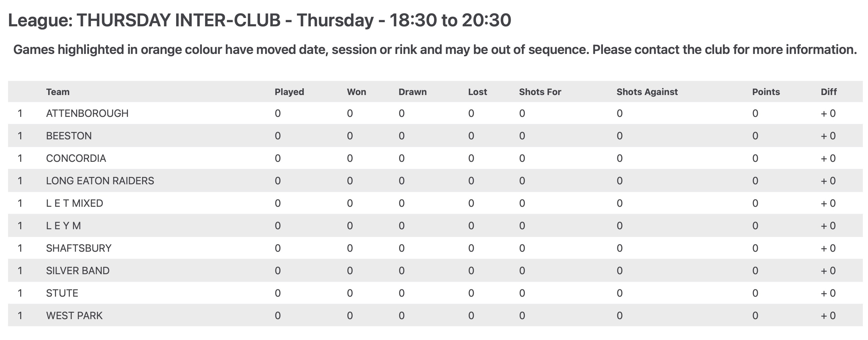The image size is (868, 340).
Task: Click the Shots For column header
Action: tap(540, 92)
